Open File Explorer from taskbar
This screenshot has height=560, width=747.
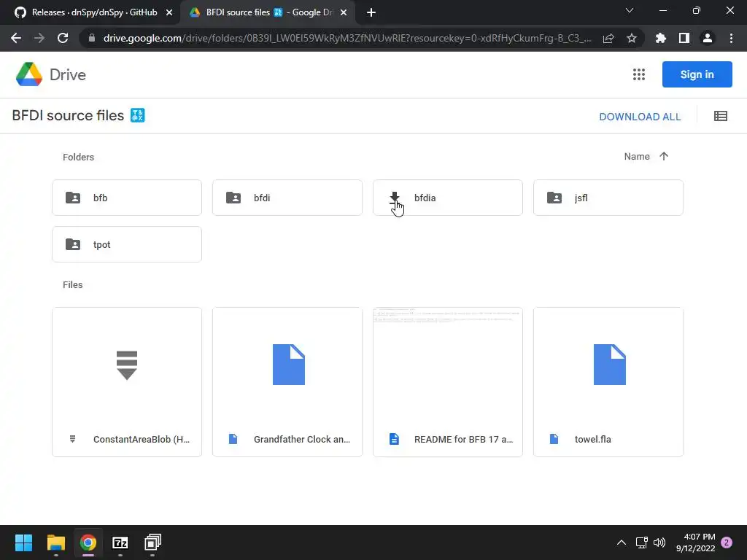coord(55,542)
